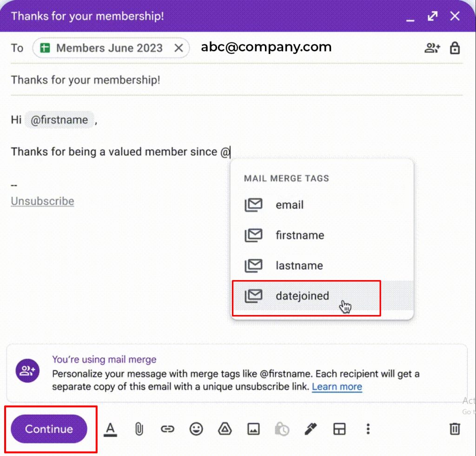Open the Learn more link
Image resolution: width=476 pixels, height=456 pixels.
pos(337,387)
